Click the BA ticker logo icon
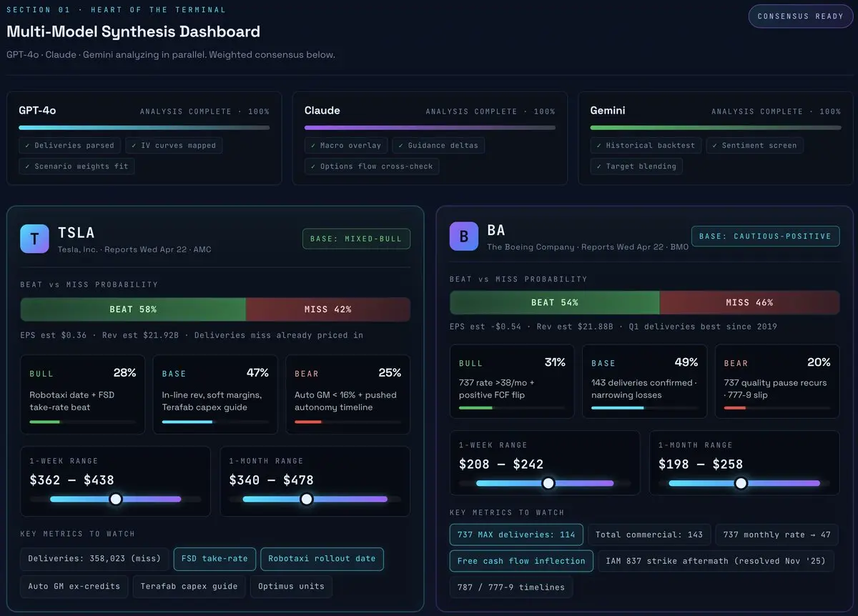Viewport: 858px width, 616px height. (x=463, y=236)
